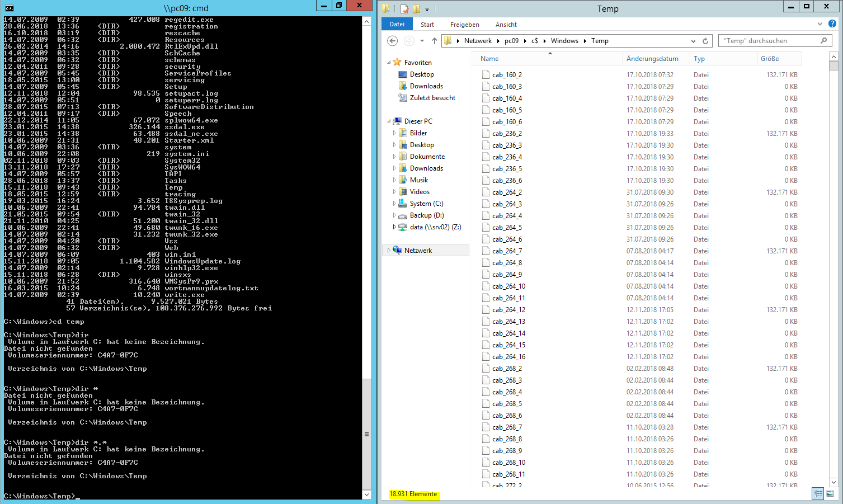This screenshot has height=504, width=843.
Task: Click the Properties icon in quick access toolbar
Action: click(404, 8)
